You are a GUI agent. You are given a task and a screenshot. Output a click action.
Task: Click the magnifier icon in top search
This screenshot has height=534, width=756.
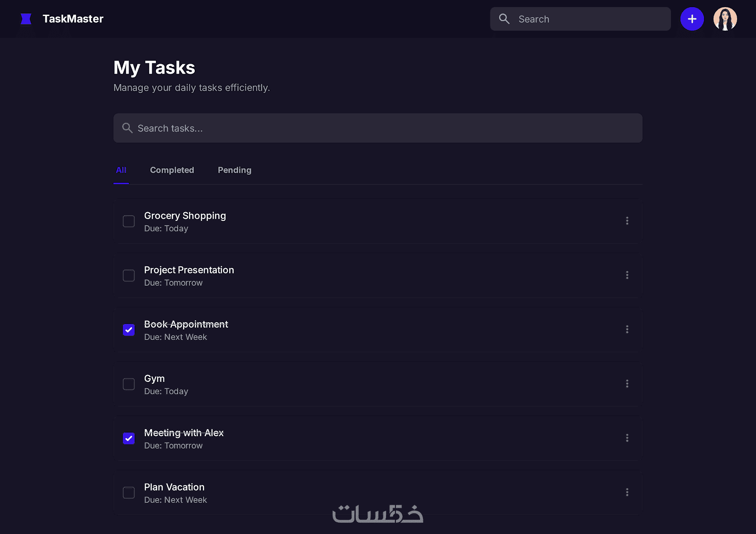pos(504,19)
